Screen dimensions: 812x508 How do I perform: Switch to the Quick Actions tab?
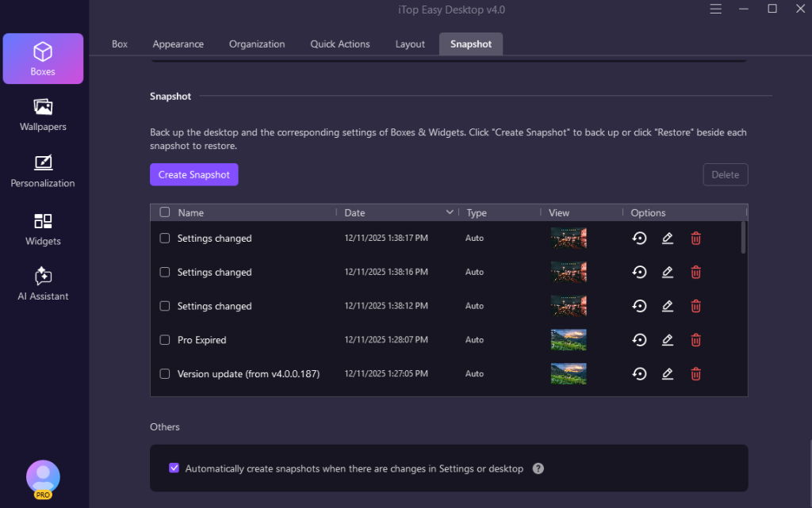340,44
